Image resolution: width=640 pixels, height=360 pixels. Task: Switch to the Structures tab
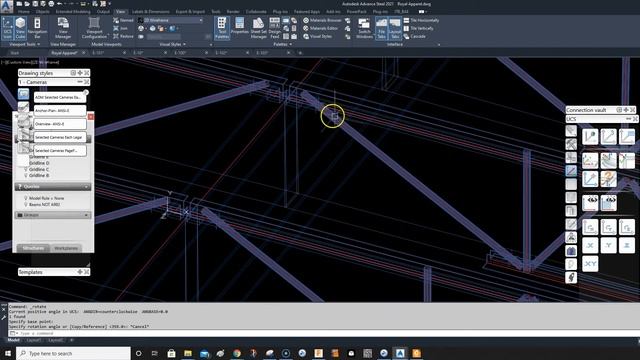[x=33, y=248]
